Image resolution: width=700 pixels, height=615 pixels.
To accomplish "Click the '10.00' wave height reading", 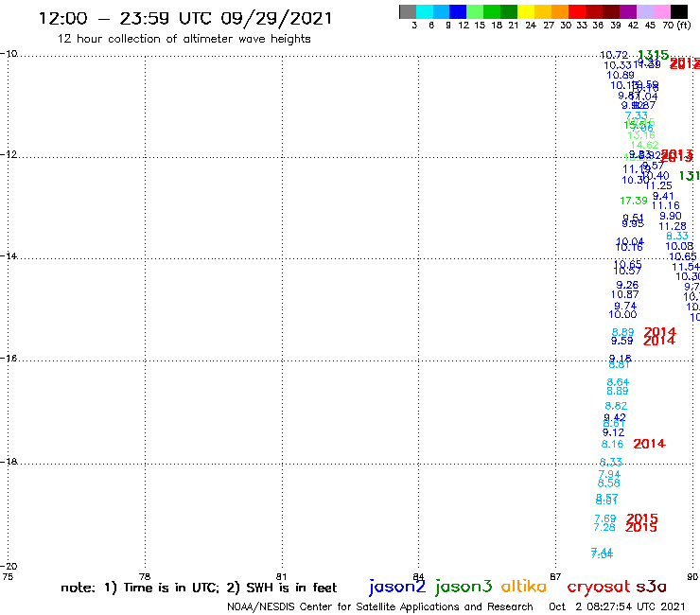I will coord(622,314).
